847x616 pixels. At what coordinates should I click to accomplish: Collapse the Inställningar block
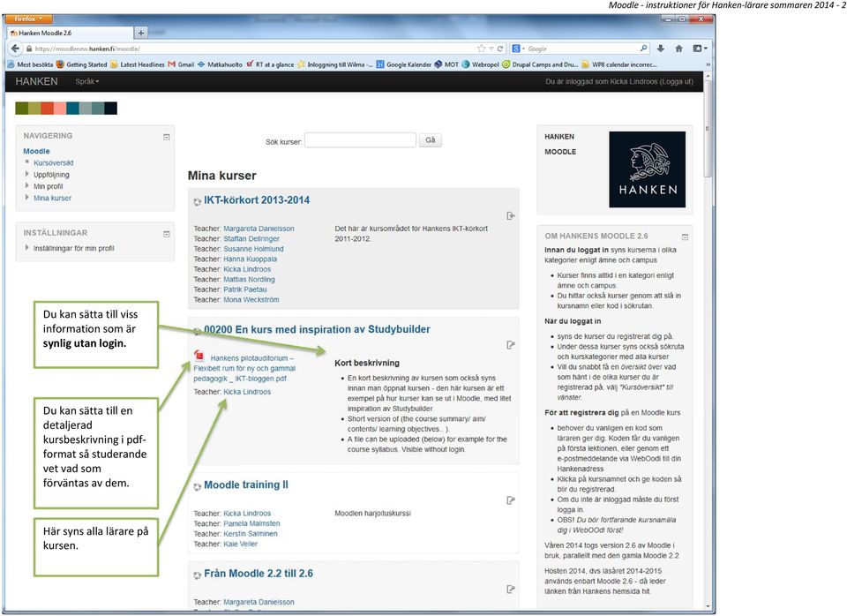pos(167,234)
